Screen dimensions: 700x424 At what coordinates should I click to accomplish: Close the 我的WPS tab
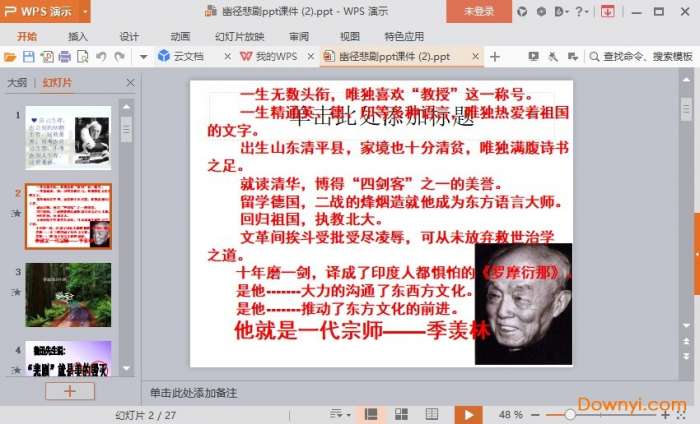coord(311,56)
